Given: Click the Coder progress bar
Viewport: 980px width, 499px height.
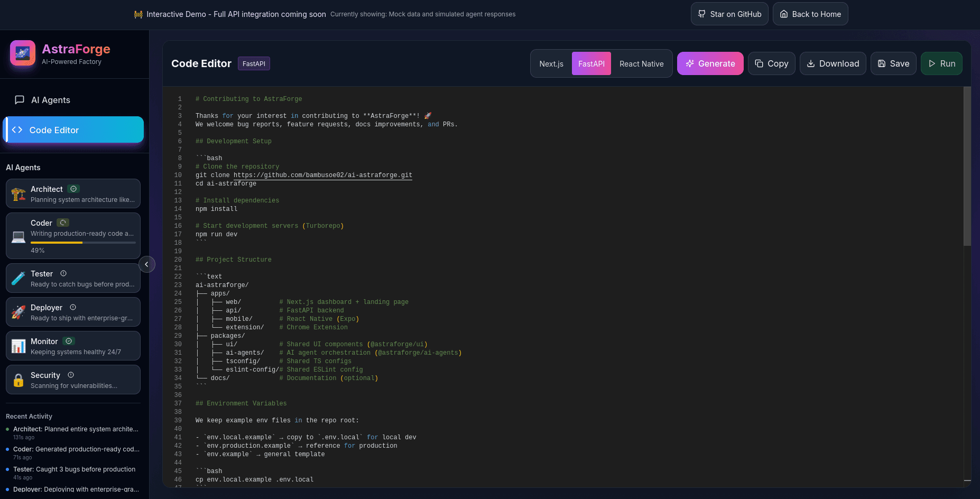Looking at the screenshot, I should pos(83,242).
